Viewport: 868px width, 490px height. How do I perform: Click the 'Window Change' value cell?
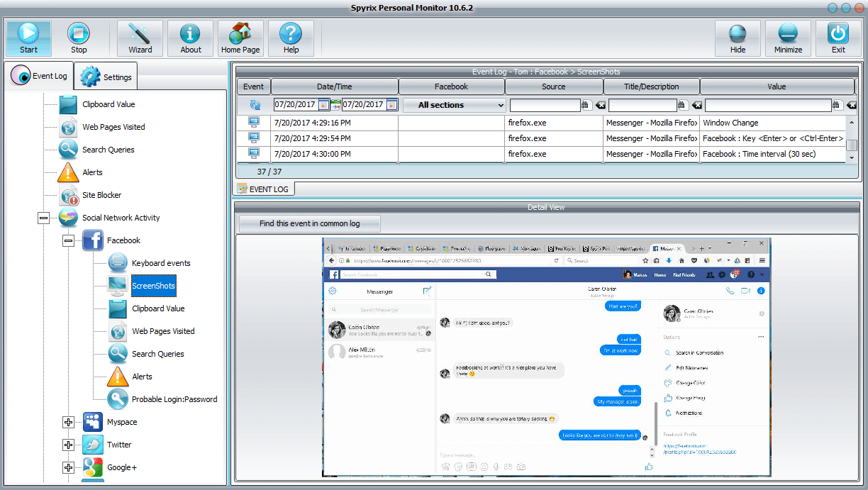point(773,123)
